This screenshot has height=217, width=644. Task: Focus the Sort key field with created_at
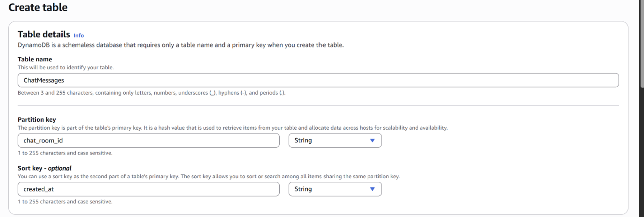(x=149, y=189)
